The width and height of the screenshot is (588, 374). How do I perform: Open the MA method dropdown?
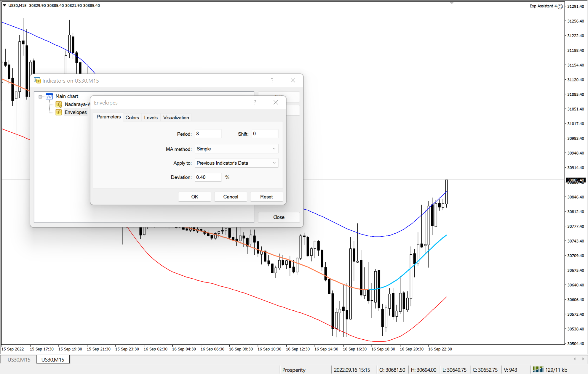tap(237, 149)
